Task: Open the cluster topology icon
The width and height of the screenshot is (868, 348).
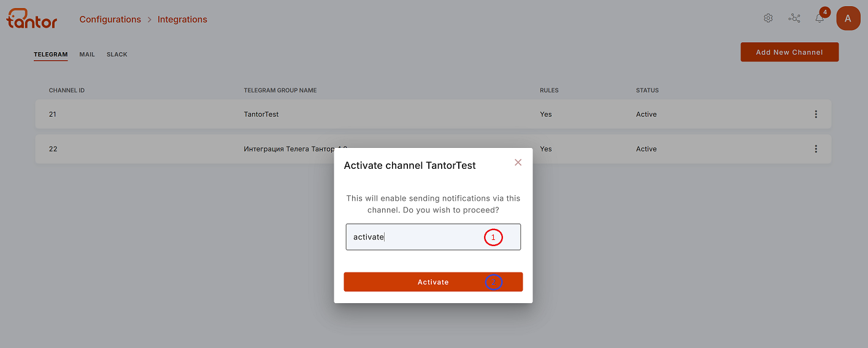Action: tap(794, 18)
